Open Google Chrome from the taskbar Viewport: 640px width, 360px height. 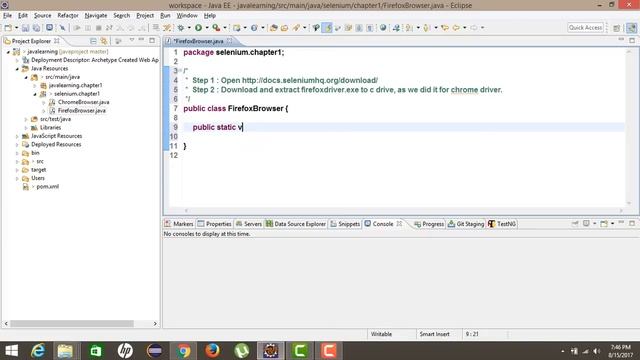pyautogui.click(x=183, y=351)
